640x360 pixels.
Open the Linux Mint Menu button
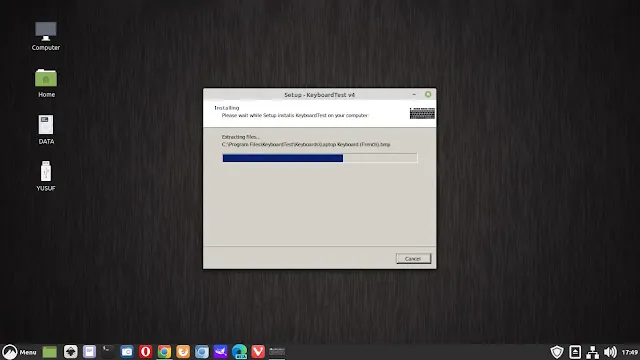click(x=19, y=352)
